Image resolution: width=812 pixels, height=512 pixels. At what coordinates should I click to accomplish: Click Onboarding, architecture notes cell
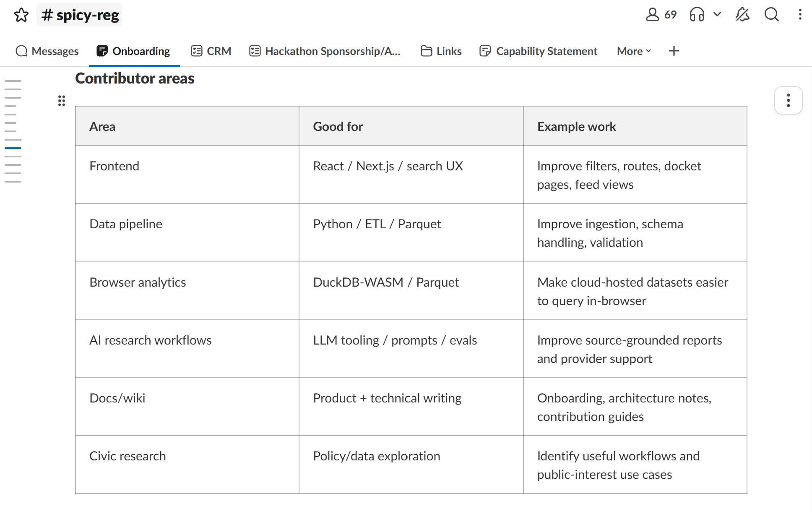[635, 407]
